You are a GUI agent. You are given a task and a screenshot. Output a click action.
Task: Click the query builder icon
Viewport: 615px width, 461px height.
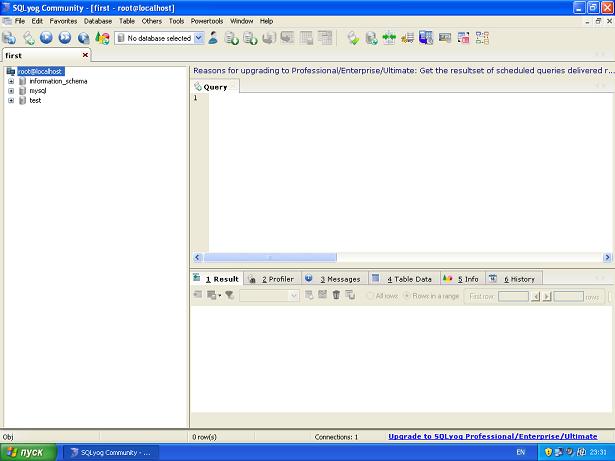[x=353, y=38]
